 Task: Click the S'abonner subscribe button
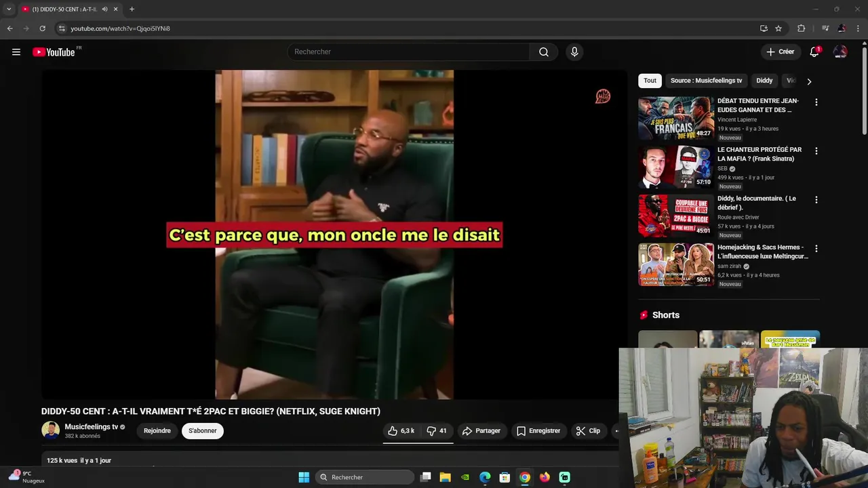(203, 431)
